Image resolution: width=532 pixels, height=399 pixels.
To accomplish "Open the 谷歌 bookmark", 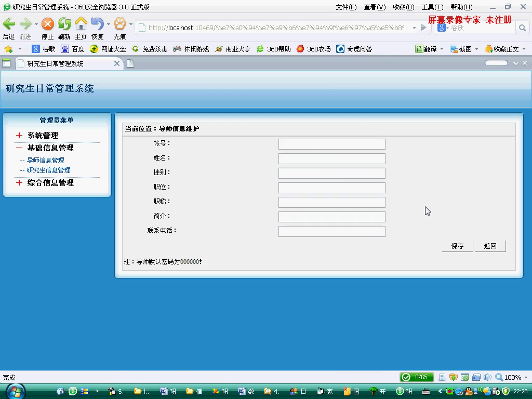I will coord(44,49).
